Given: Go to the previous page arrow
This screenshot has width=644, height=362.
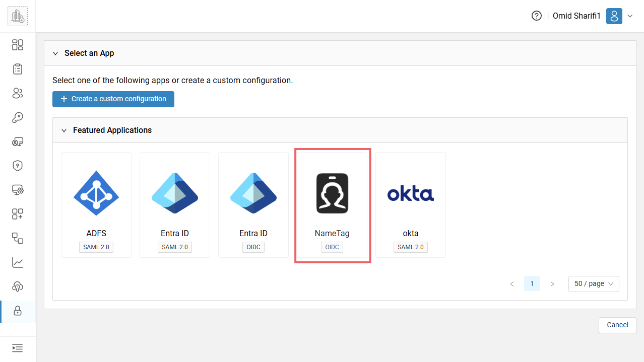Looking at the screenshot, I should click(x=512, y=284).
